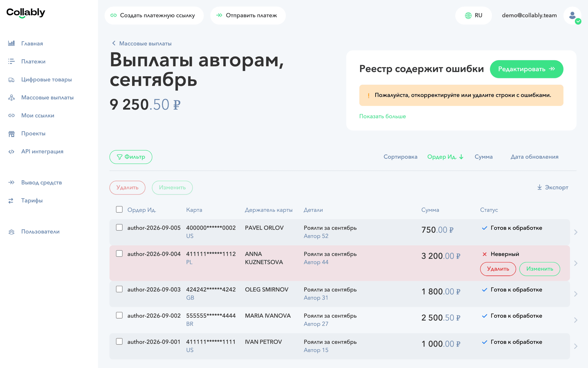Click the Цифровые товары truck icon
The image size is (588, 368).
tap(11, 79)
